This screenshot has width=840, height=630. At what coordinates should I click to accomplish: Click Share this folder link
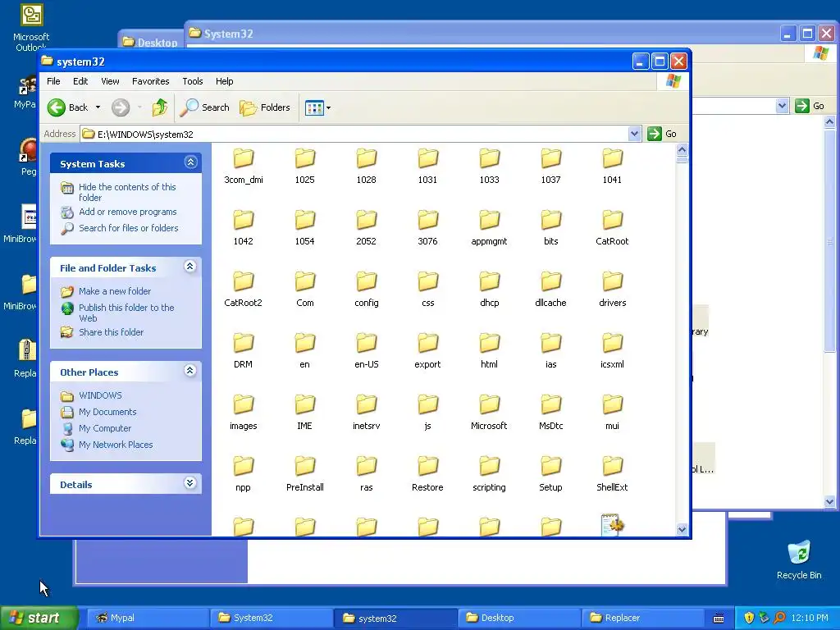click(x=111, y=333)
